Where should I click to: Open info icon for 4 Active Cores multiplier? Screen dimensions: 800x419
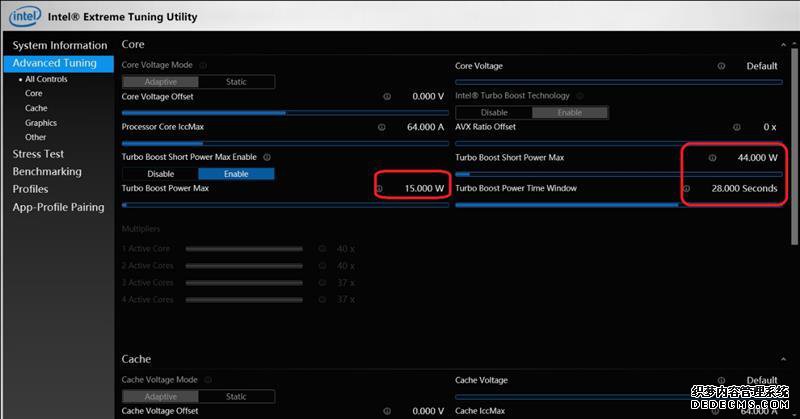tap(322, 300)
